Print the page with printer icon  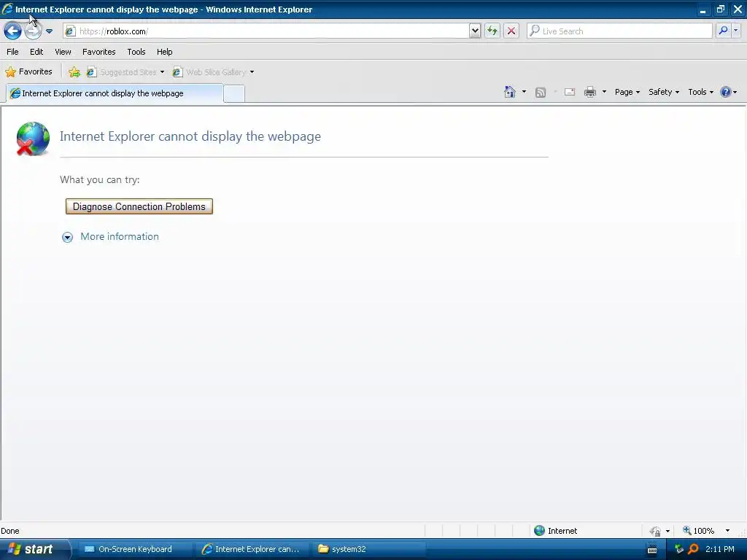tap(589, 92)
